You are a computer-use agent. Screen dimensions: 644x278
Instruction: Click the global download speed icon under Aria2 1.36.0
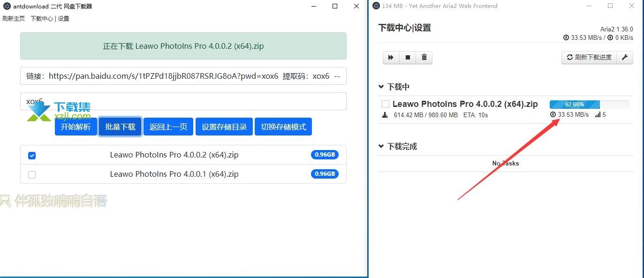tap(566, 38)
